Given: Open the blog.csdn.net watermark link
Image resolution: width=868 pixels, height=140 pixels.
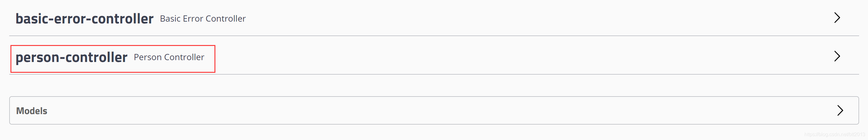Looking at the screenshot, I should [834, 134].
